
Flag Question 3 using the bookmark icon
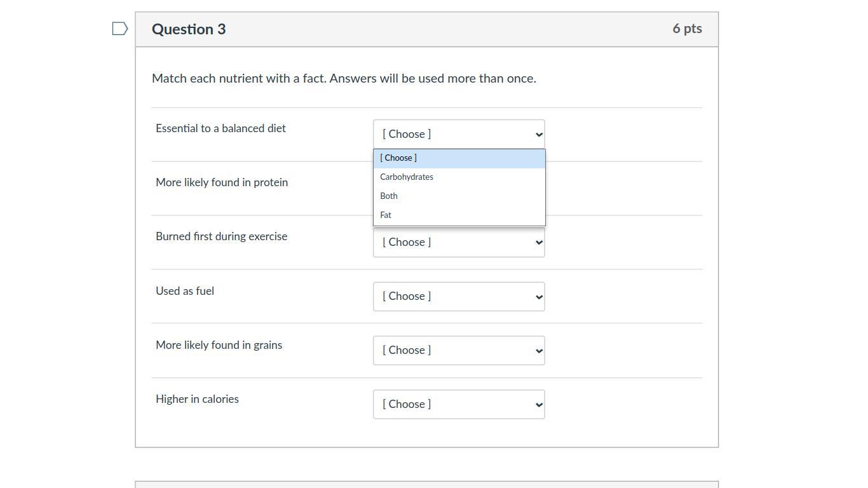point(120,29)
